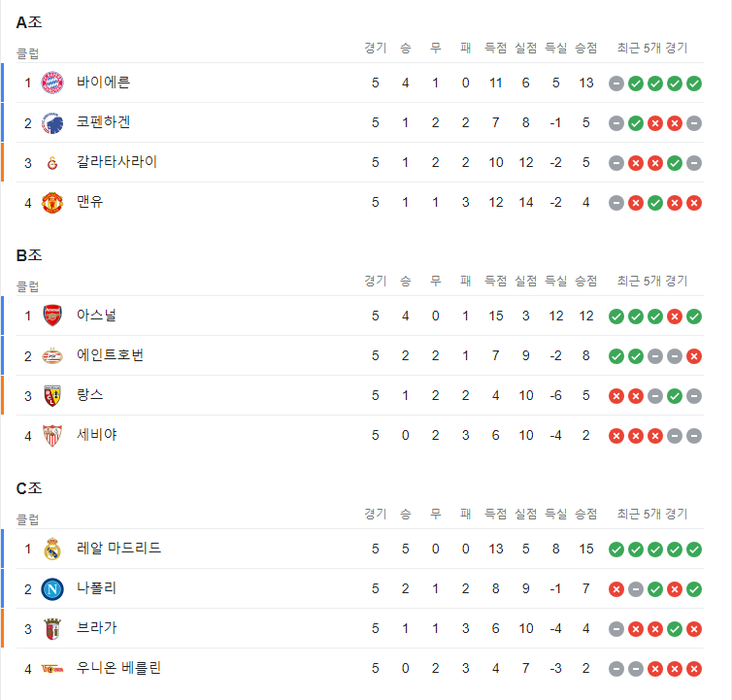This screenshot has width=732, height=700.
Task: Open the 아스널 team link
Action: coord(97,316)
